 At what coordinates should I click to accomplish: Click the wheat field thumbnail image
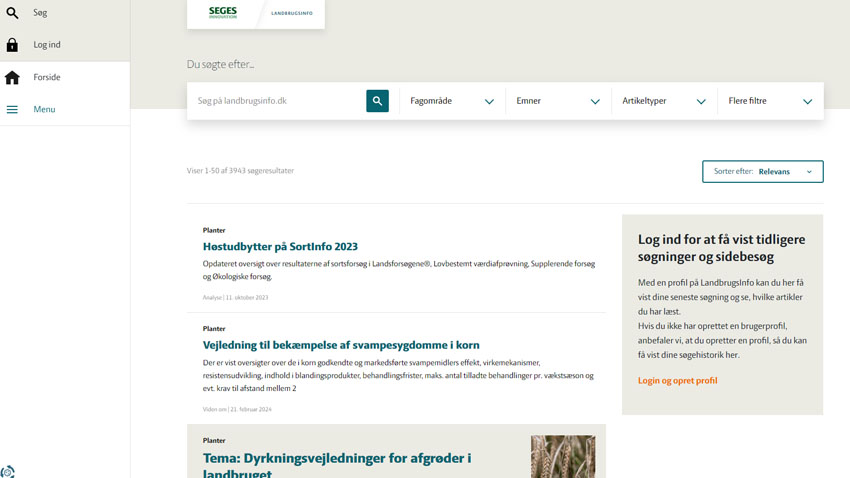(563, 456)
